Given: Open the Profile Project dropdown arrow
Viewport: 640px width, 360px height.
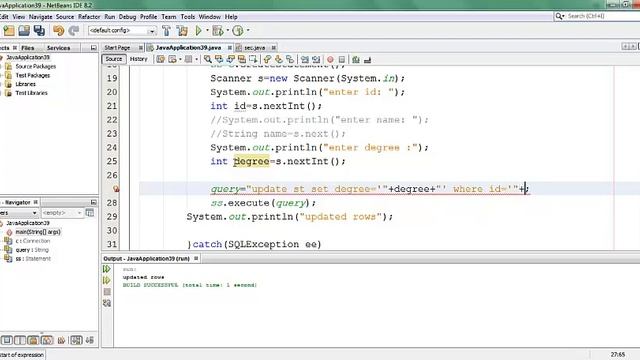Looking at the screenshot, I should click(248, 31).
